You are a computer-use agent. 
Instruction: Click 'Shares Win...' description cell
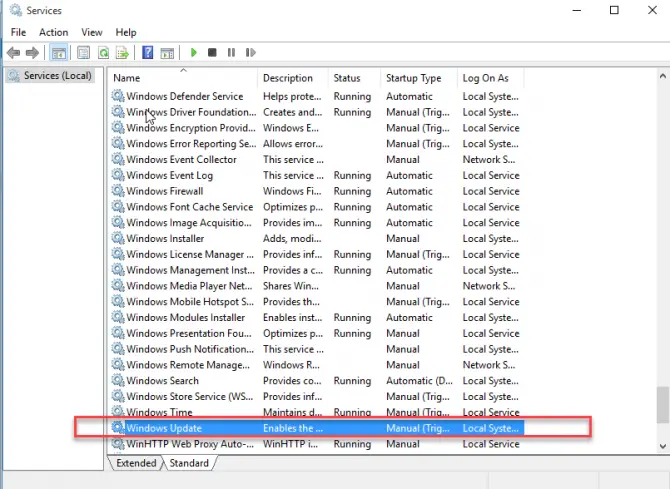pyautogui.click(x=291, y=286)
